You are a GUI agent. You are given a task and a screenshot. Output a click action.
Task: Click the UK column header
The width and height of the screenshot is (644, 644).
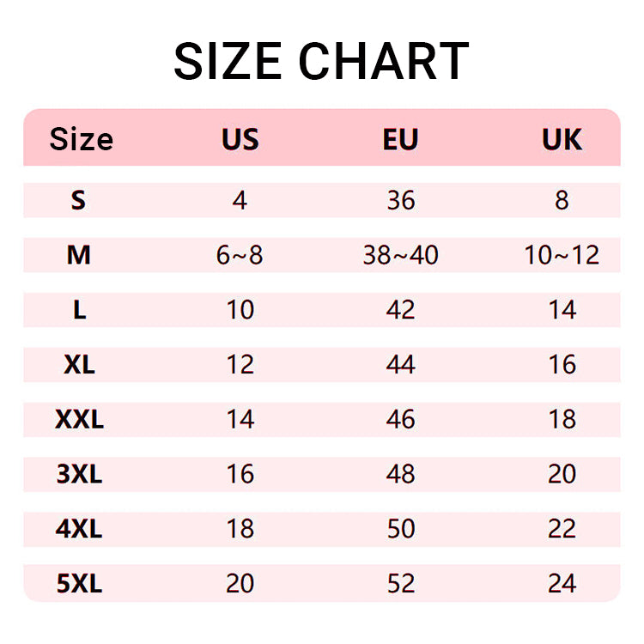(562, 139)
